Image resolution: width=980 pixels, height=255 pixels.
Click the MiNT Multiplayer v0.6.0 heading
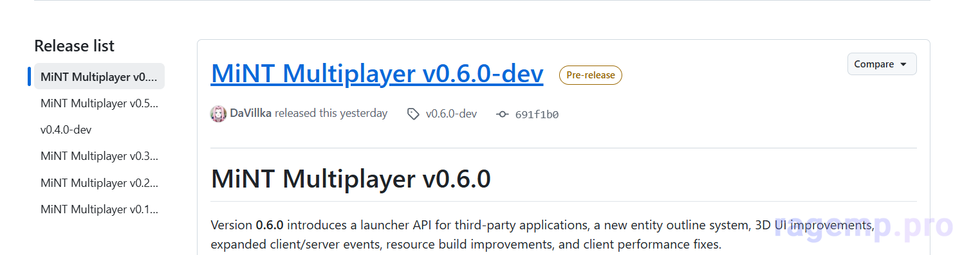pyautogui.click(x=351, y=178)
